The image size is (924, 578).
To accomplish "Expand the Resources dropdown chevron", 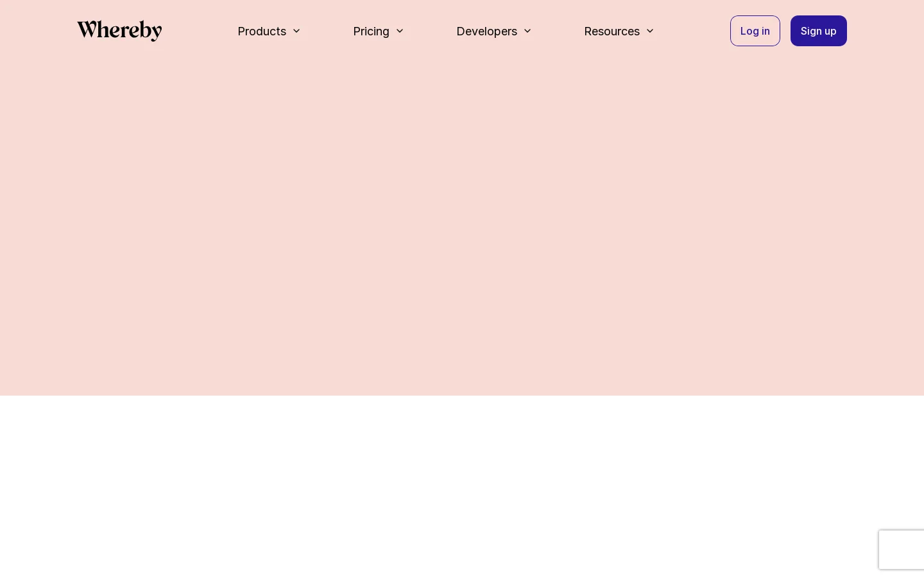I will click(x=650, y=31).
